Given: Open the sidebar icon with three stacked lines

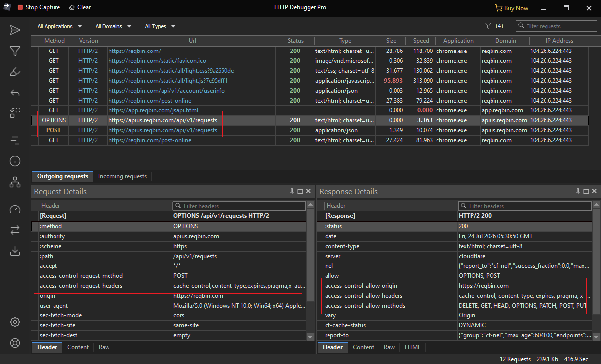Looking at the screenshot, I should [x=15, y=140].
